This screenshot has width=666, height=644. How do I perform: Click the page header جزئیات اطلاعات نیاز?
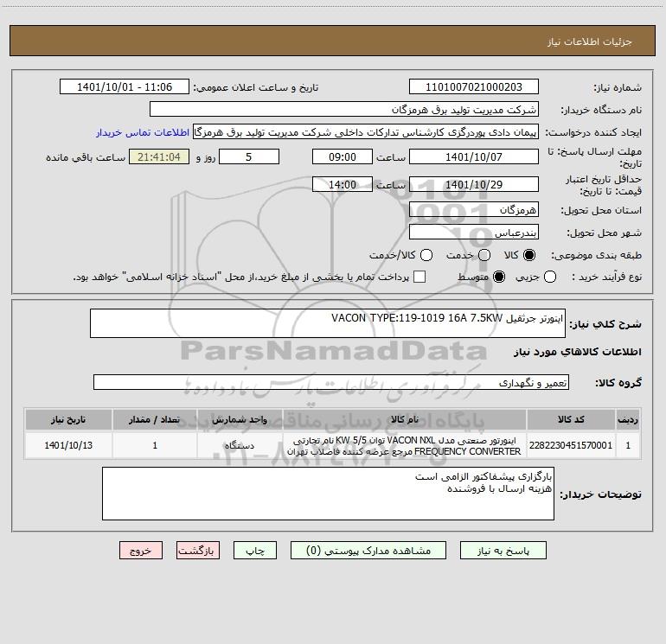[589, 41]
